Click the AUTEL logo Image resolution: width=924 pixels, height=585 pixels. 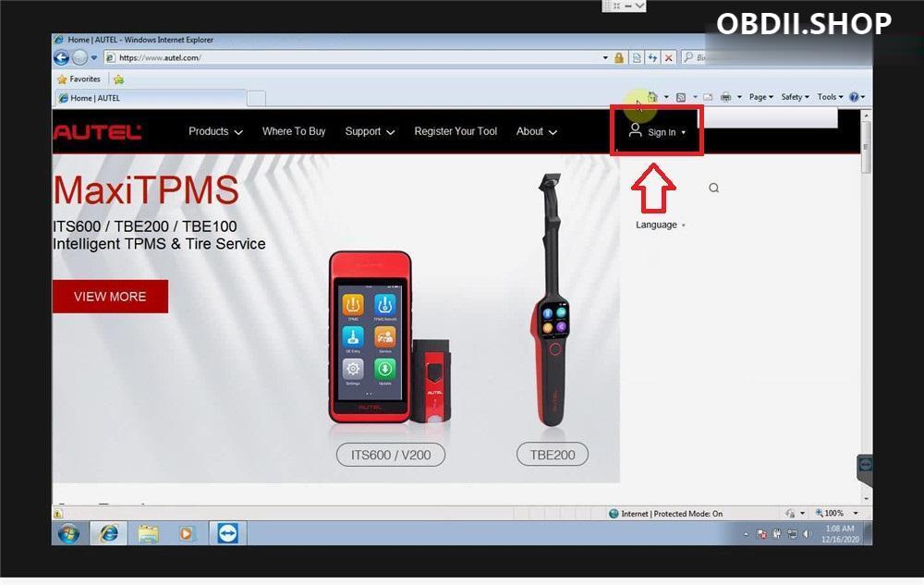[98, 132]
